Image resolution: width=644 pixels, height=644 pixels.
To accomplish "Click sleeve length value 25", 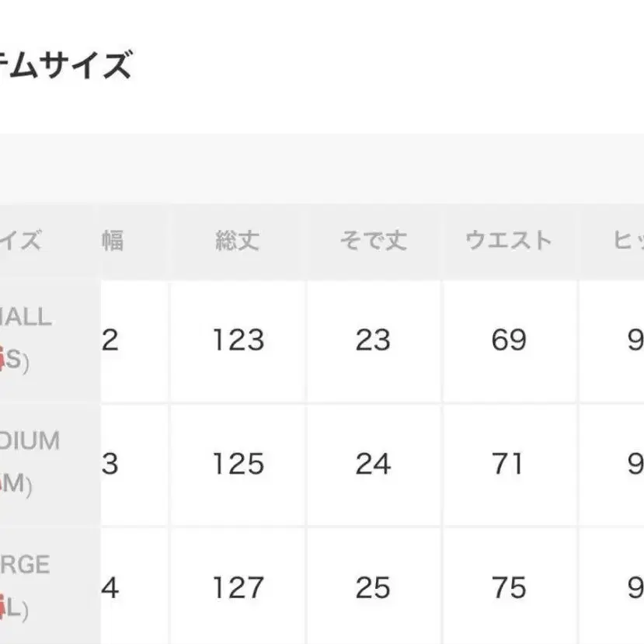I will click(373, 588).
